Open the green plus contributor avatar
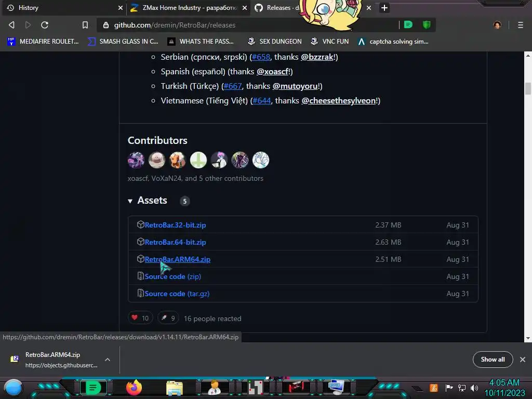 click(198, 160)
